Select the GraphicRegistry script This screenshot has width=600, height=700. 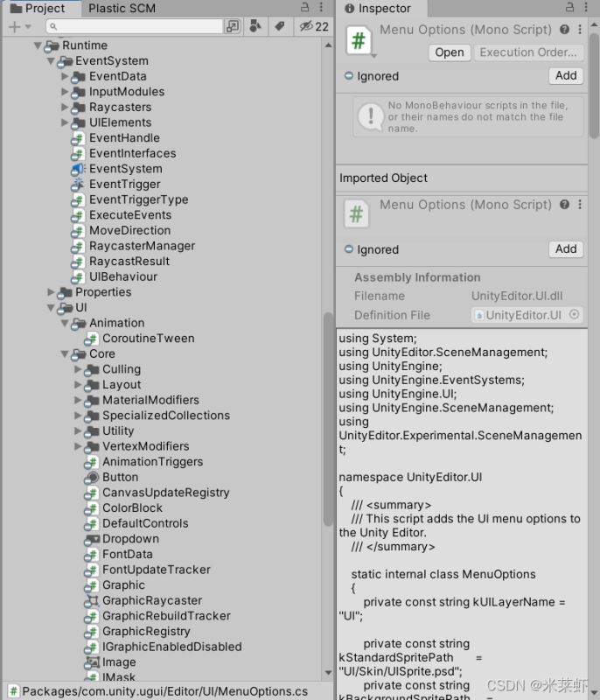146,632
